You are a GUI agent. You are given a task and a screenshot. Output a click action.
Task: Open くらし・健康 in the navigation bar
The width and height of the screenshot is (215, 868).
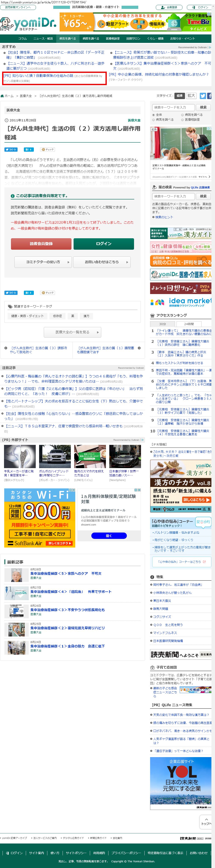(155, 38)
